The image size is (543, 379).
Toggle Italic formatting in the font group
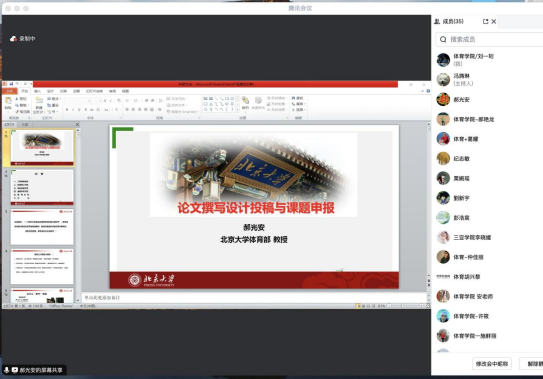(73, 109)
